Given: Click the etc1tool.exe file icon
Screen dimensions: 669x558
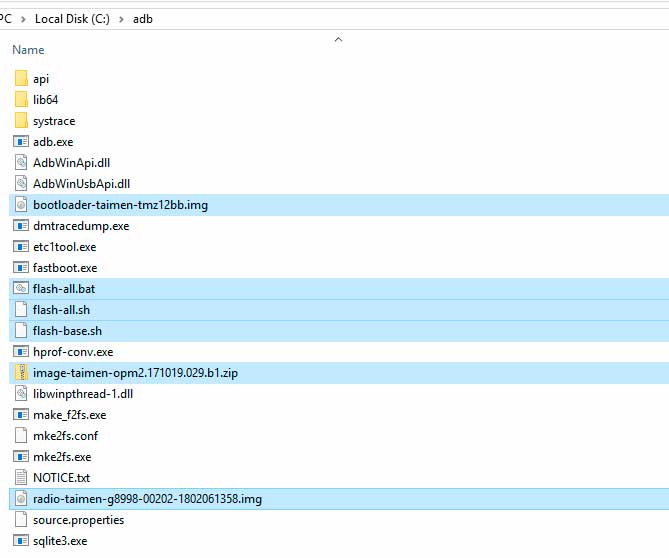Looking at the screenshot, I should tap(21, 247).
